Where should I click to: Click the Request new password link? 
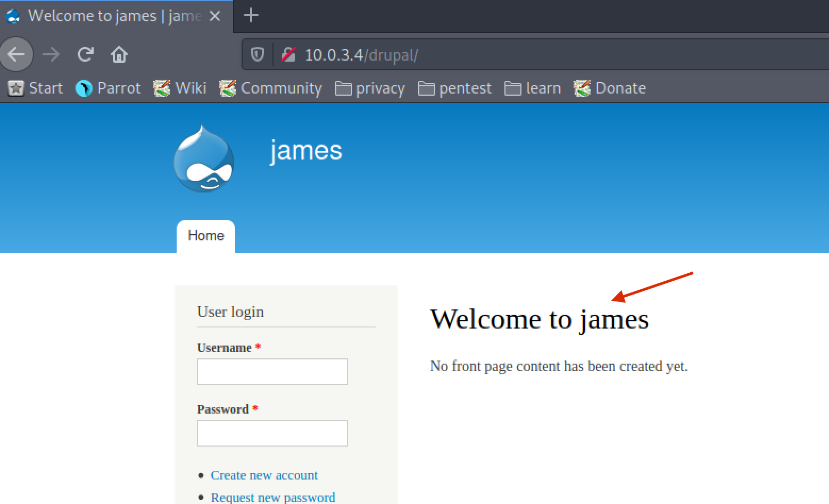click(272, 497)
